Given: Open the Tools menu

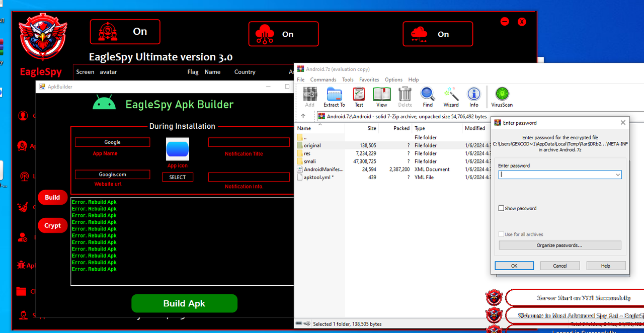Looking at the screenshot, I should [x=348, y=79].
